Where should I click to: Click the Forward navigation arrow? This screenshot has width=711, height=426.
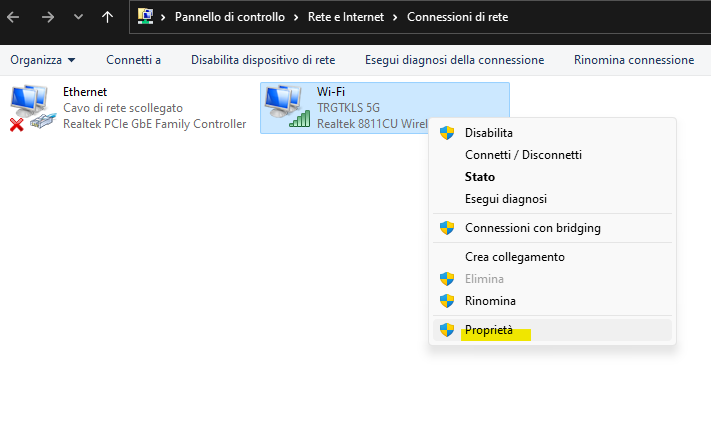point(47,17)
